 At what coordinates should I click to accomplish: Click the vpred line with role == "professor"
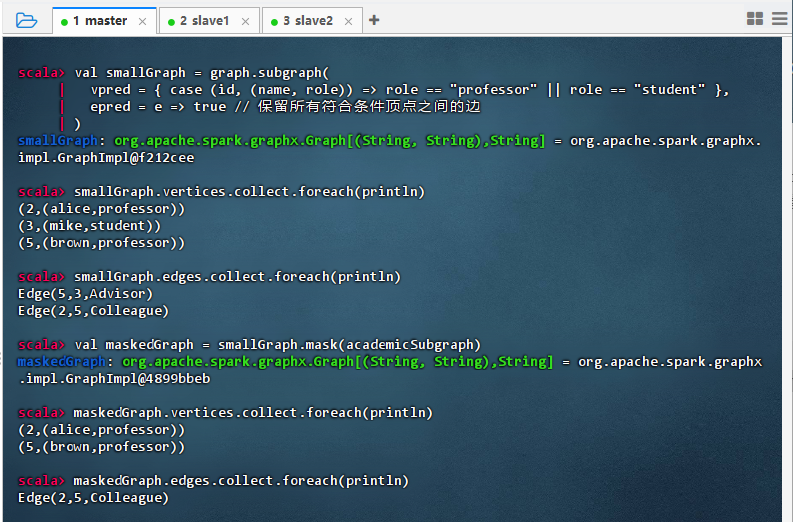(x=410, y=90)
